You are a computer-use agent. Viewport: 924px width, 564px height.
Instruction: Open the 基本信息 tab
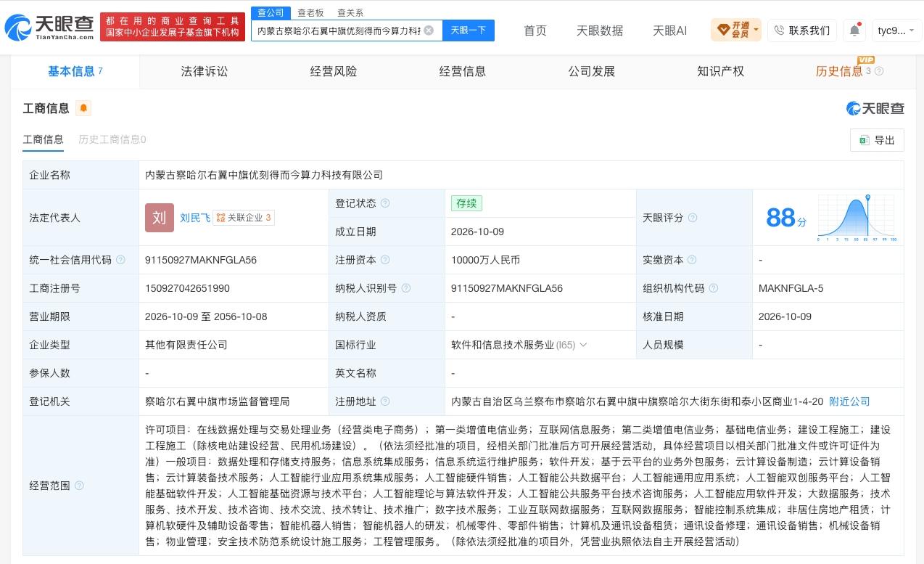[75, 71]
